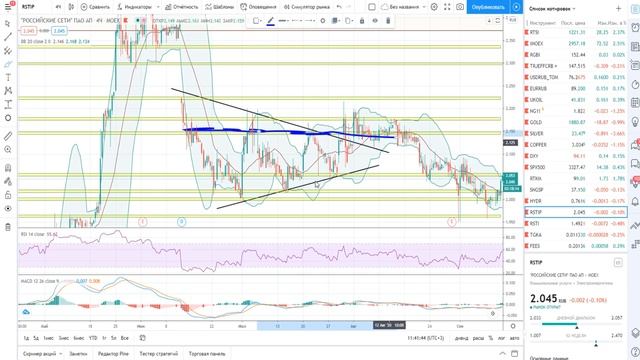Open drawing template dropdown in floating toolbar

257,21
